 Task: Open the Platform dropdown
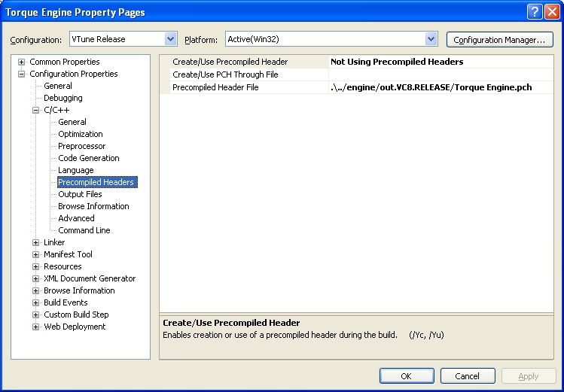[x=431, y=39]
